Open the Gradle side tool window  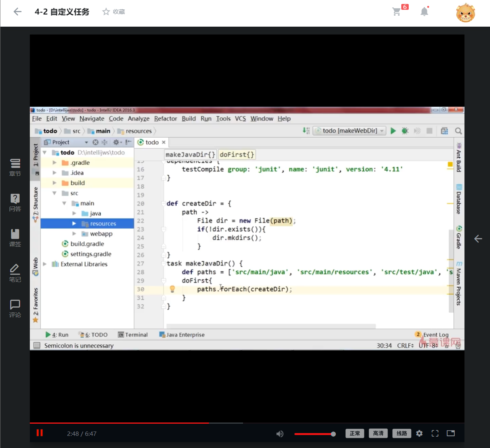pos(459,237)
